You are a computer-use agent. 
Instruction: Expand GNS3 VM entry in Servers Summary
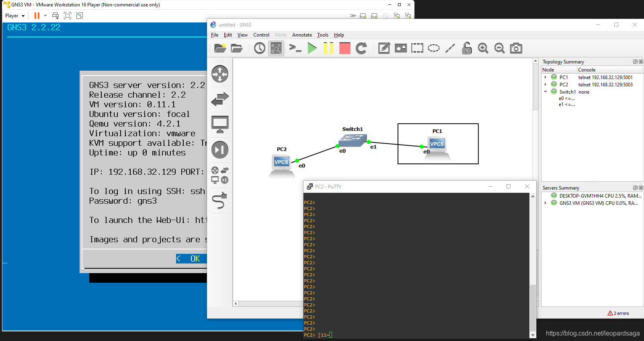pyautogui.click(x=546, y=203)
